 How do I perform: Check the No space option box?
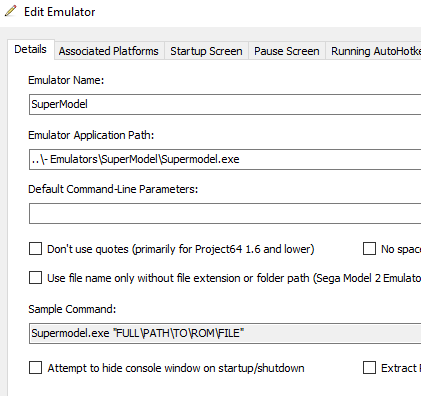(369, 249)
